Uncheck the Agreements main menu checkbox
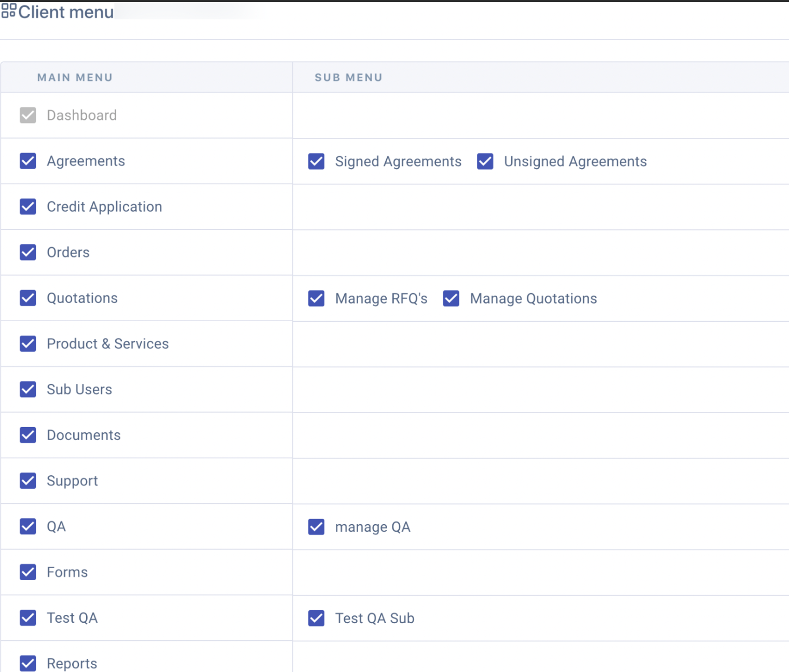Viewport: 789px width, 672px height. click(28, 161)
